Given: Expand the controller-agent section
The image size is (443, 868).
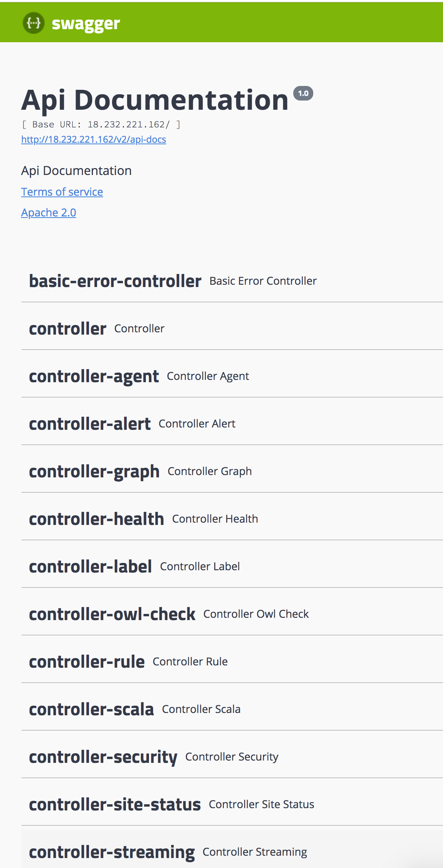Looking at the screenshot, I should pyautogui.click(x=94, y=376).
